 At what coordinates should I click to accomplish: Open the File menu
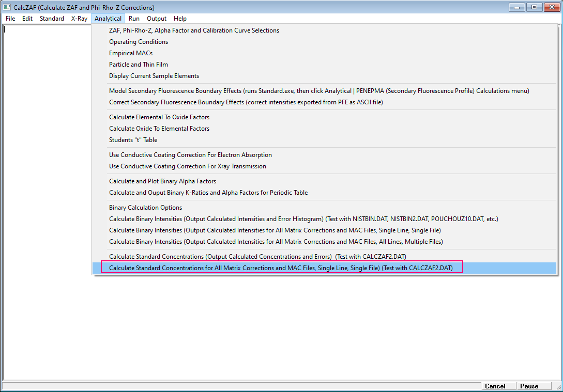10,19
